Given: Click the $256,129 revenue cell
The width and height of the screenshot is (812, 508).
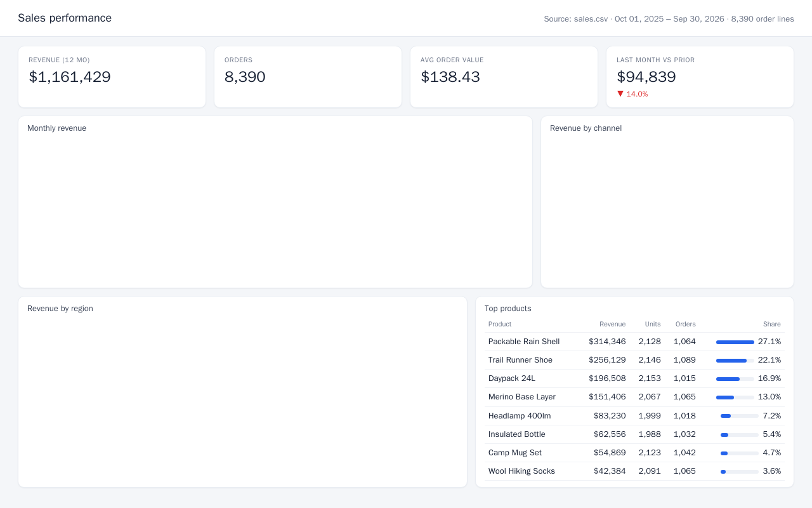Looking at the screenshot, I should click(607, 360).
